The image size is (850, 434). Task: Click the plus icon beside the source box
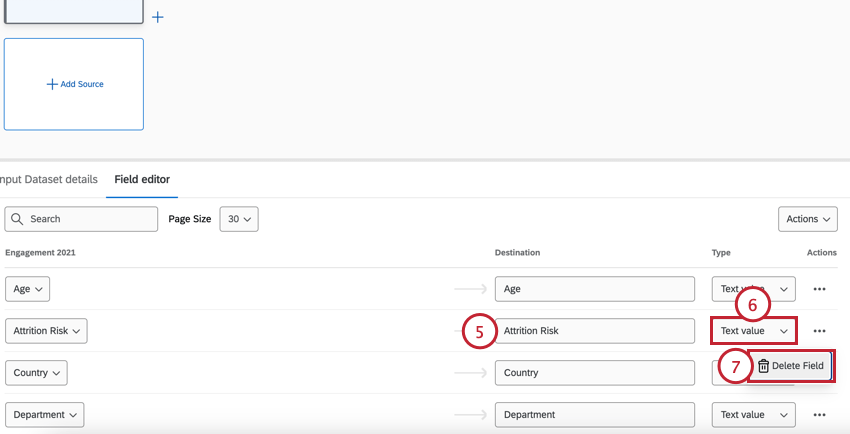[x=157, y=17]
